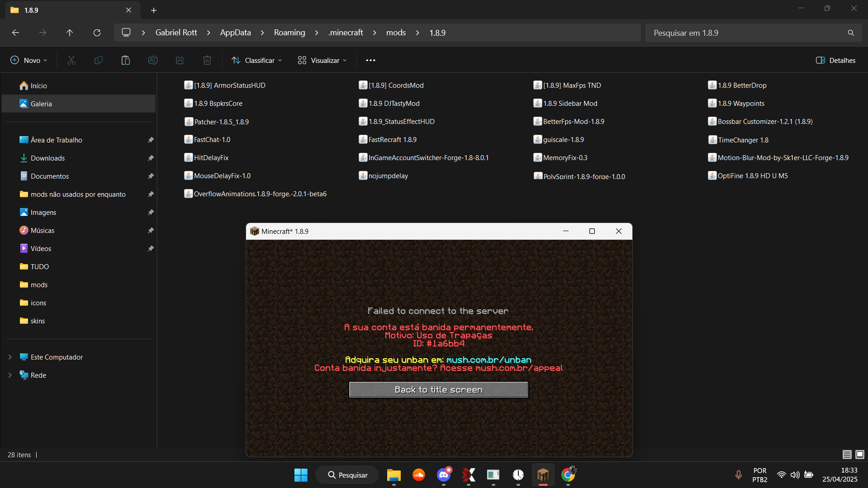868x488 pixels.
Task: Select the [1.8.9] ArmorStatusHUD file
Action: point(225,85)
